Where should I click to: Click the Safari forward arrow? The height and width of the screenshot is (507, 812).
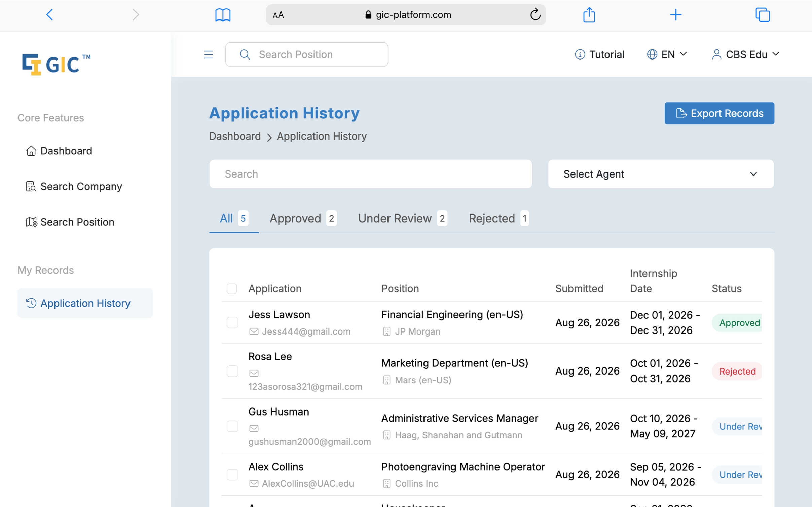[136, 15]
